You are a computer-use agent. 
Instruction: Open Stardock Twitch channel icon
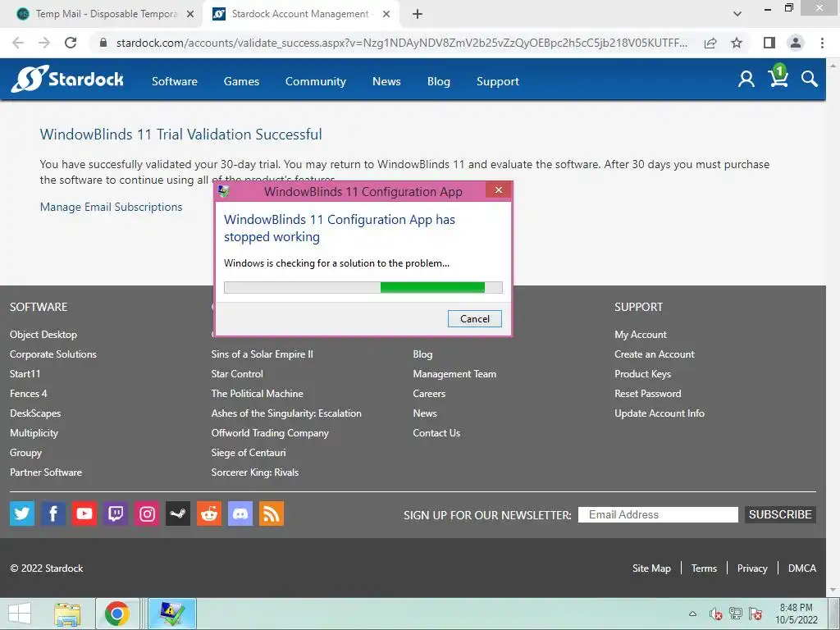pos(115,514)
